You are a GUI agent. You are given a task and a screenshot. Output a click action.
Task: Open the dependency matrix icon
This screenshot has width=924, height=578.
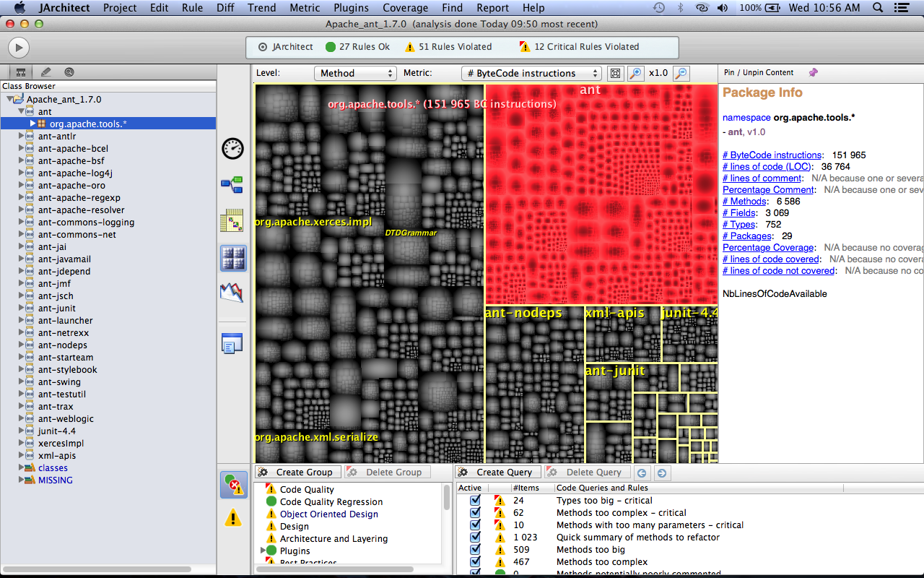coord(232,220)
